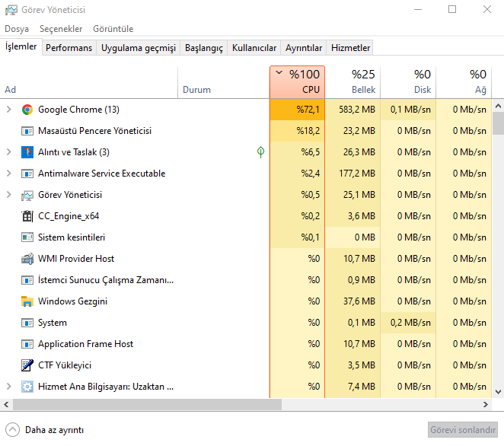Click the WMI Provider Host icon
Screen dimensions: 504x446
27,259
